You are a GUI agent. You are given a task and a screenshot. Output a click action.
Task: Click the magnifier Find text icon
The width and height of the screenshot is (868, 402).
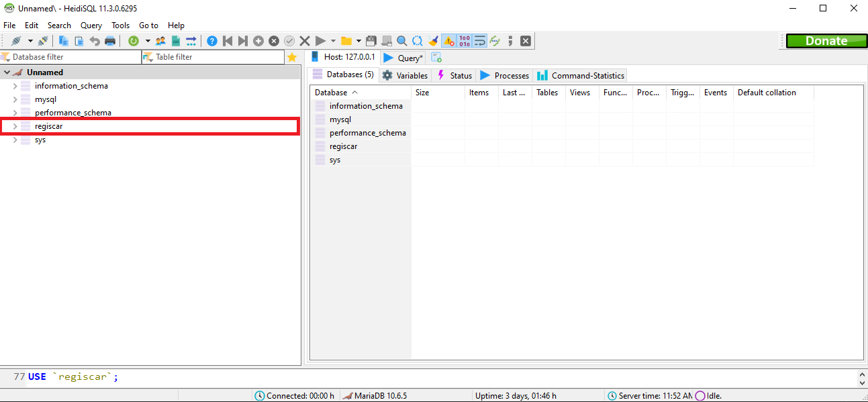tap(402, 41)
